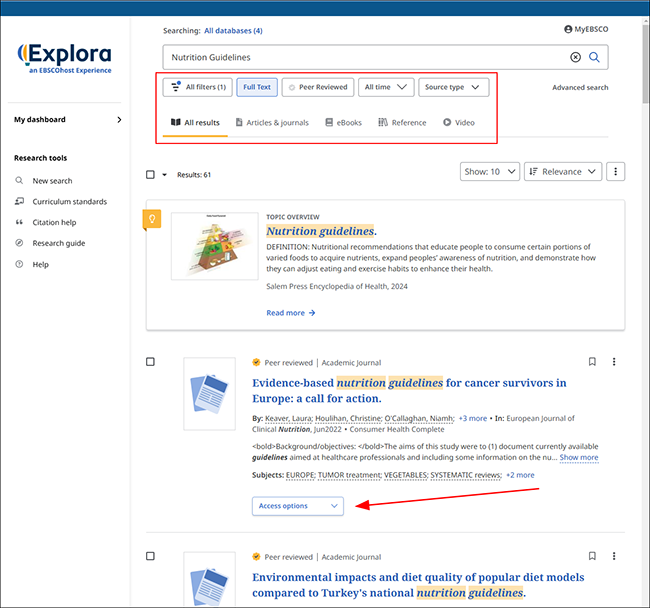Click subject VEGETABLES
Image resolution: width=650 pixels, height=608 pixels.
click(x=406, y=475)
